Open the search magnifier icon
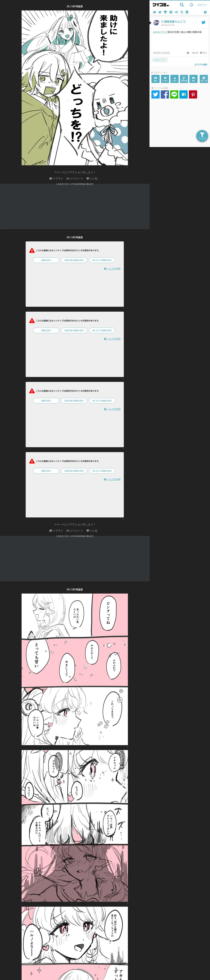This screenshot has width=210, height=980. click(182, 5)
